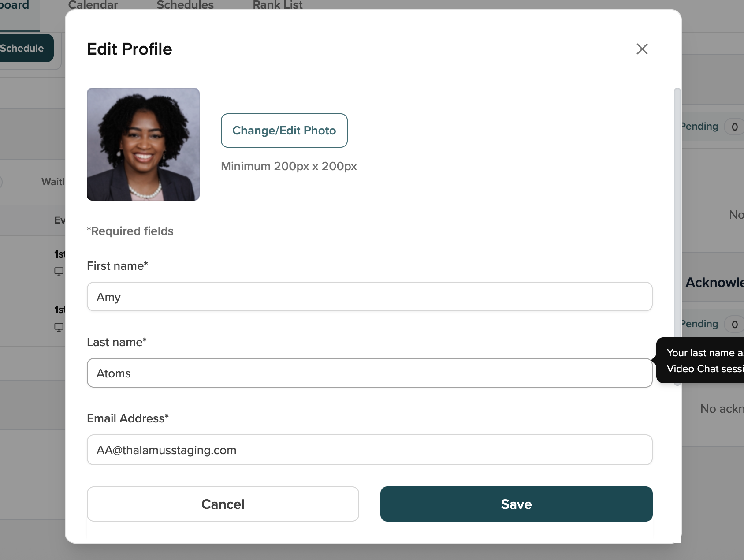
Task: Click the Waitlist label behind the dialog
Action: (53, 182)
